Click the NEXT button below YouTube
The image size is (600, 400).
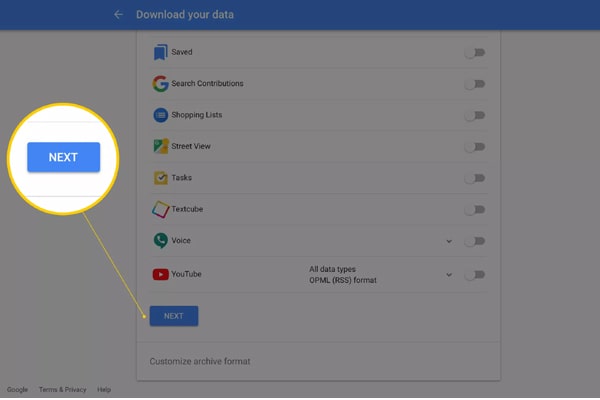click(x=174, y=316)
